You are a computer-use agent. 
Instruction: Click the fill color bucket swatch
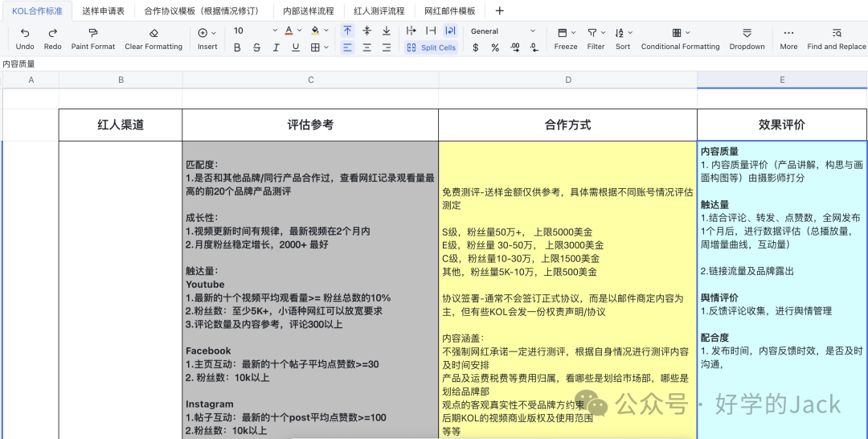coord(315,31)
